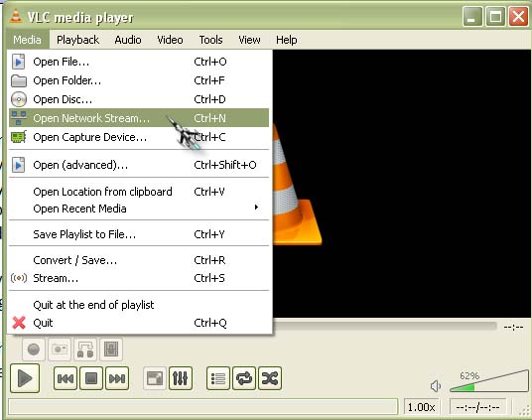Click the Stream broadcast icon
Screen dimensions: 532x420
click(x=19, y=278)
